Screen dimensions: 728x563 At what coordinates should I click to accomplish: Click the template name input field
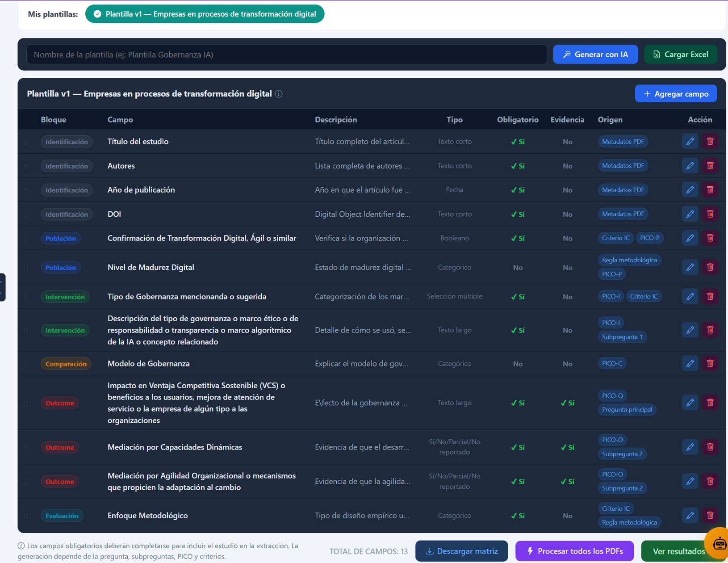(x=287, y=55)
